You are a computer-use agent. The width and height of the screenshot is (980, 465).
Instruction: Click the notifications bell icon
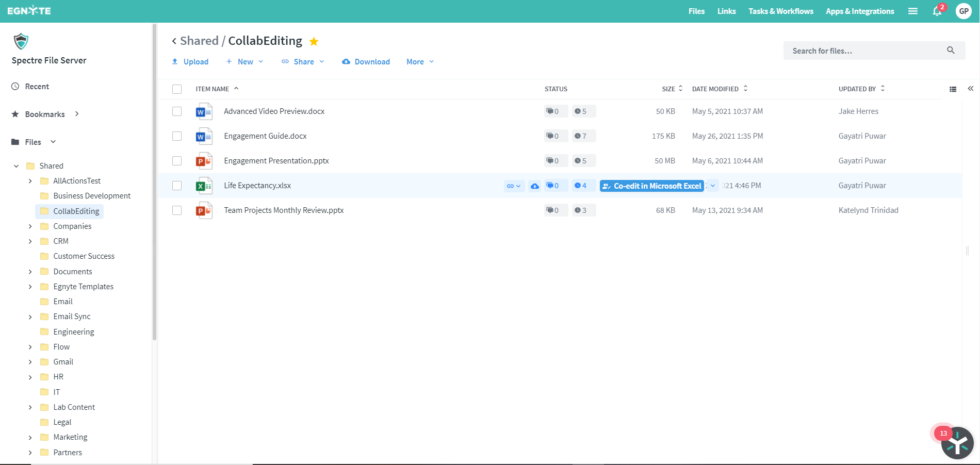[x=937, y=11]
